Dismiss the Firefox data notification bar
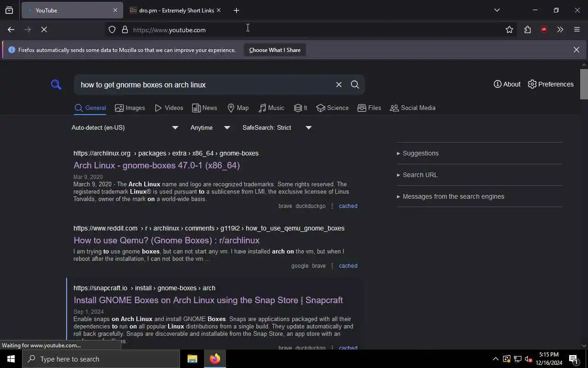The height and width of the screenshot is (368, 588). 576,50
